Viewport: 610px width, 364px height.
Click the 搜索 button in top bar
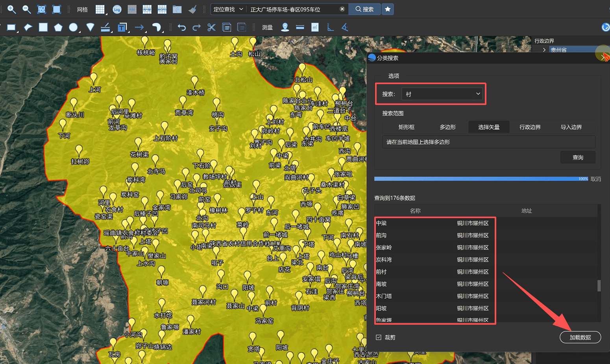pyautogui.click(x=364, y=9)
